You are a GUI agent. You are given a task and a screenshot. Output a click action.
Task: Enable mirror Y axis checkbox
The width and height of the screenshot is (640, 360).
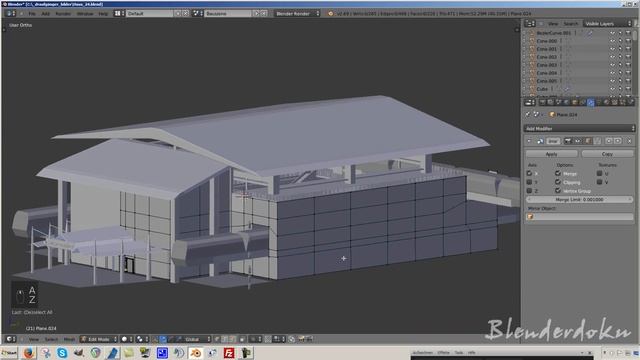click(529, 182)
